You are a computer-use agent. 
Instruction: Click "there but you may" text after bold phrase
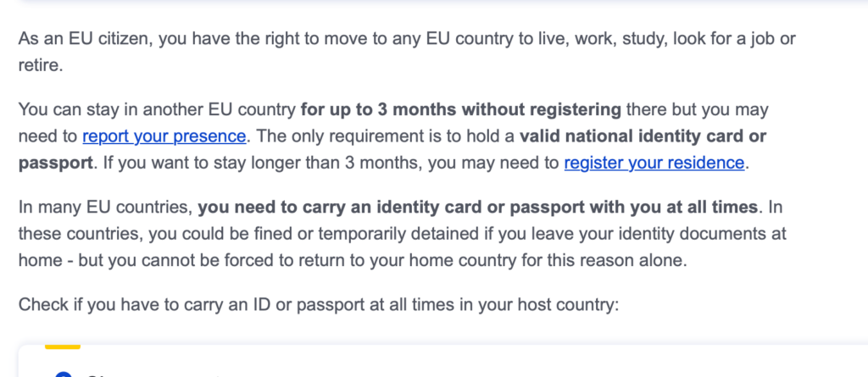[x=697, y=109]
